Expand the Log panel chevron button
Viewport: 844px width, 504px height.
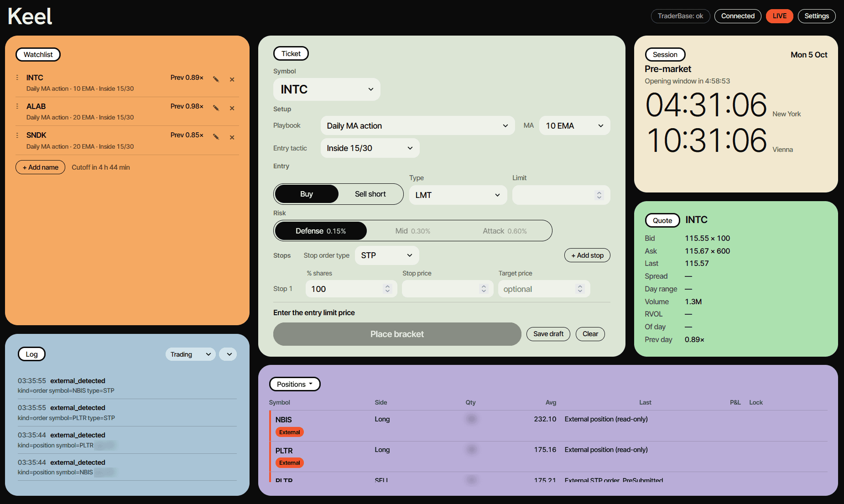(x=228, y=354)
